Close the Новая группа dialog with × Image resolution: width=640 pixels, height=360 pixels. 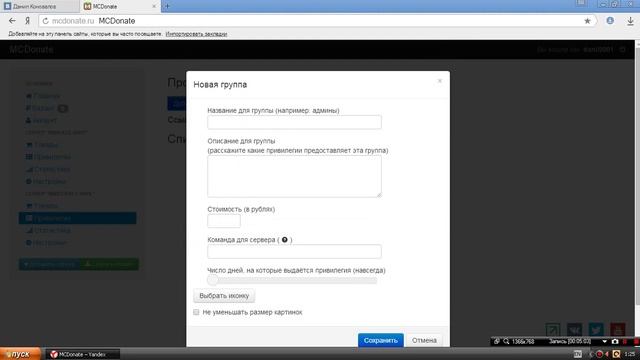[440, 81]
